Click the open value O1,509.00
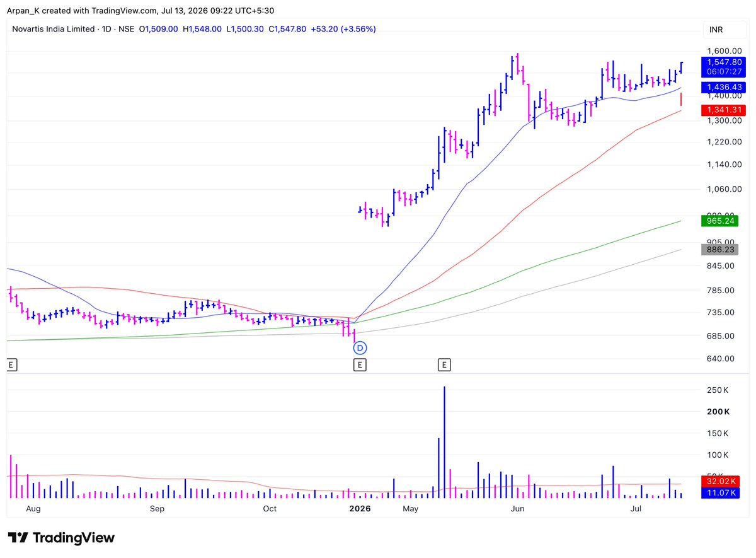The width and height of the screenshot is (756, 558). [x=159, y=28]
